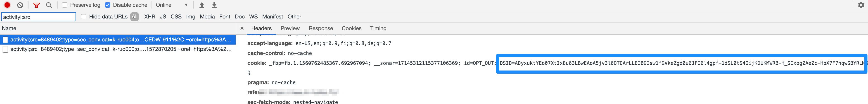
Task: Filter requests by WS type
Action: point(253,16)
